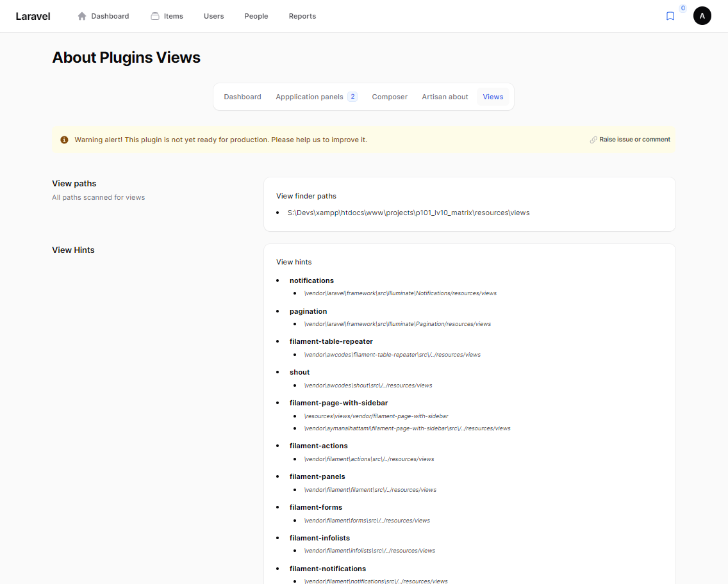728x584 pixels.
Task: Click the filament-notifications hint name
Action: click(x=327, y=569)
